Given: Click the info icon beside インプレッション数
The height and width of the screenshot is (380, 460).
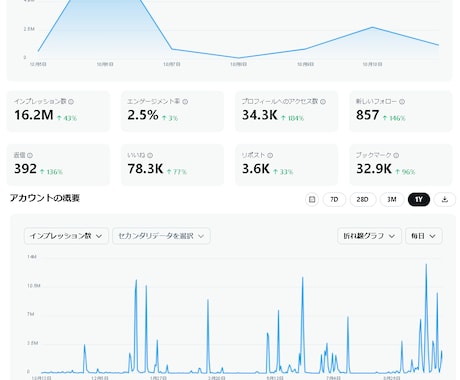Looking at the screenshot, I should [71, 102].
